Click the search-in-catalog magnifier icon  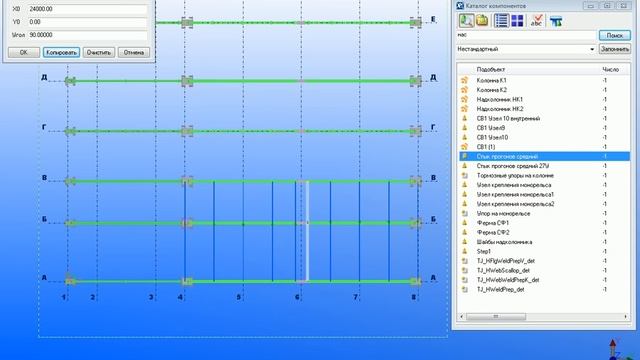466,20
